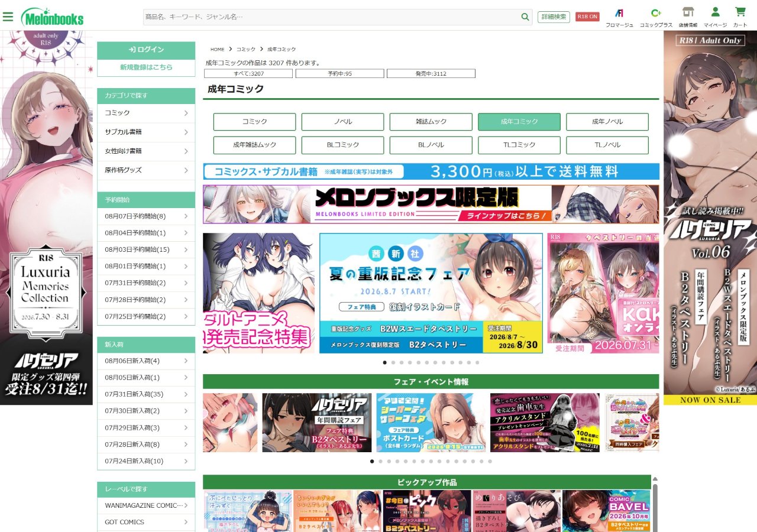Select the ノベル category button
Image resolution: width=757 pixels, height=532 pixels.
pyautogui.click(x=342, y=122)
